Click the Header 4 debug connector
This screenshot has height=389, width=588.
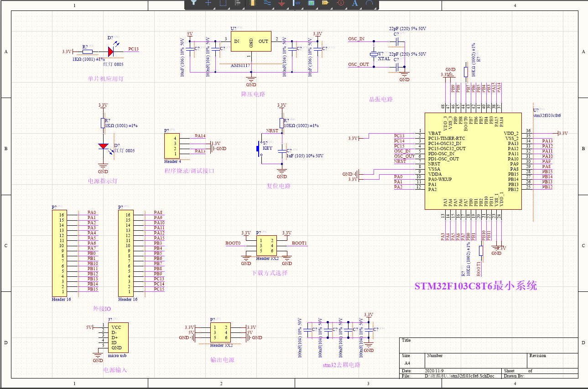point(172,146)
